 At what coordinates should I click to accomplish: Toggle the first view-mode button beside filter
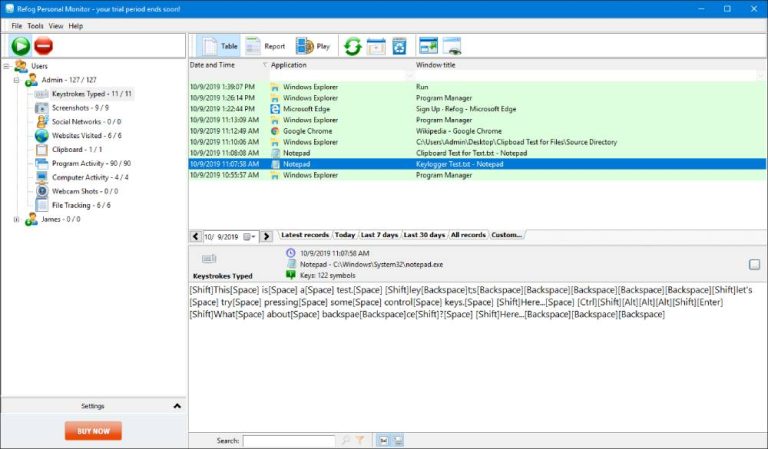tap(384, 441)
